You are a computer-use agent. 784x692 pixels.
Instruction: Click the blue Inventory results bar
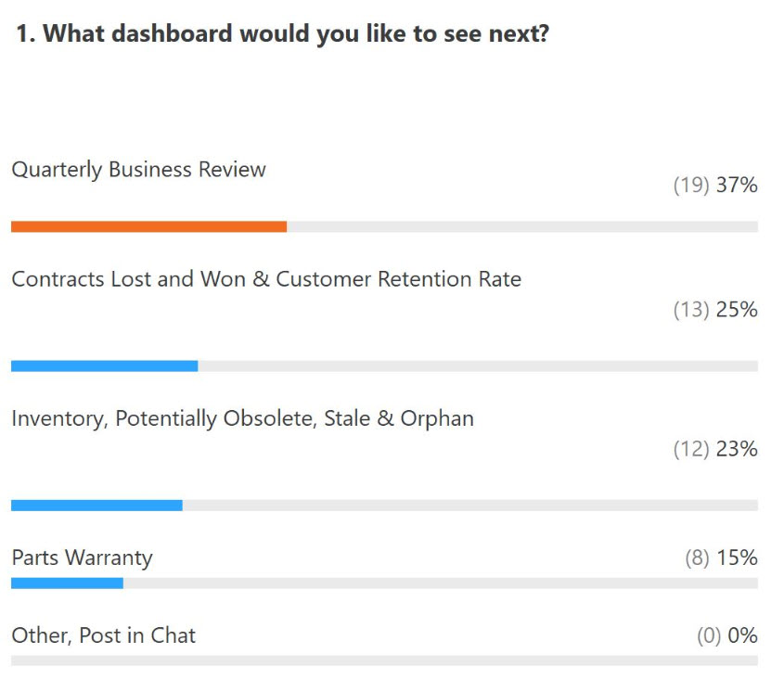point(96,505)
